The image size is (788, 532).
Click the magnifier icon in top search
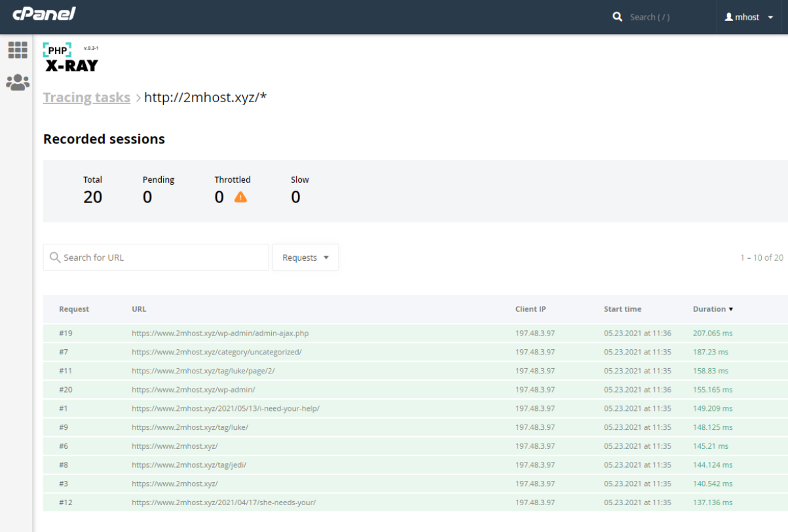click(x=617, y=17)
